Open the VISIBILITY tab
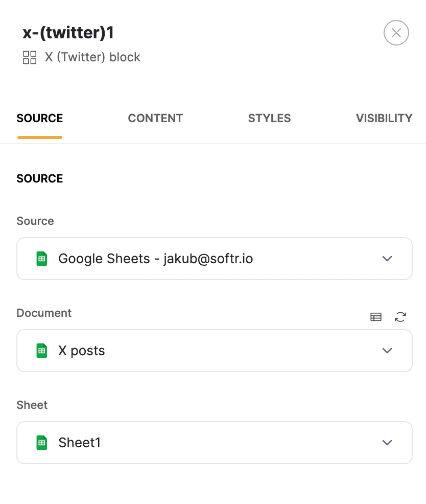The width and height of the screenshot is (426, 504). pyautogui.click(x=384, y=118)
